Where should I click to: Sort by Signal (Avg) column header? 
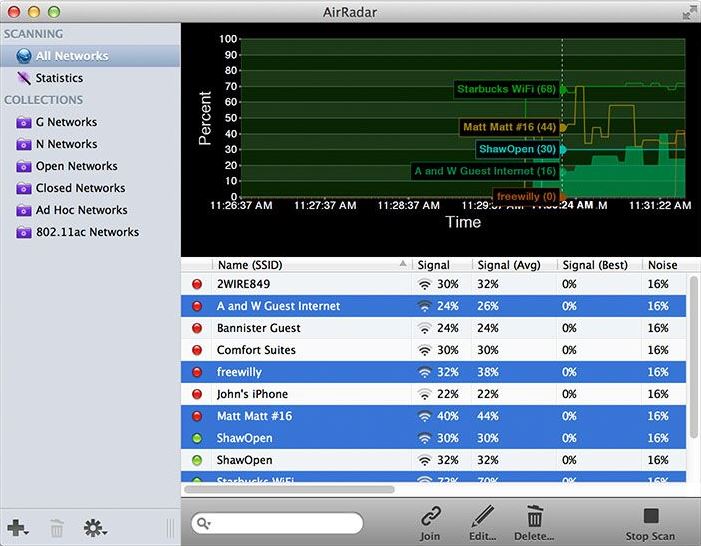(515, 265)
